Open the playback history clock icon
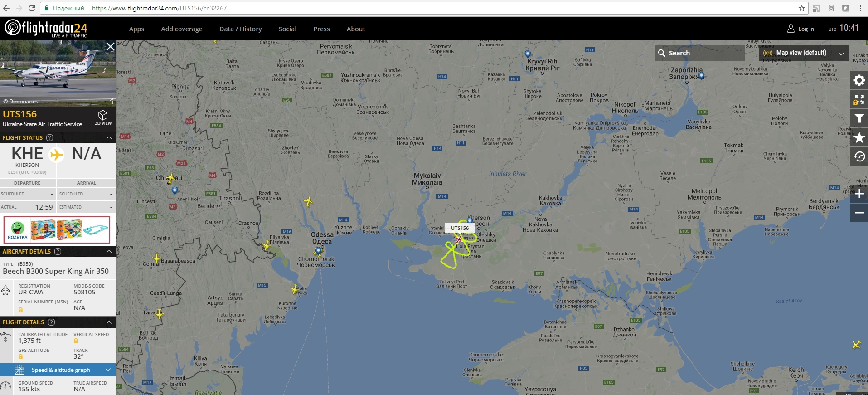The width and height of the screenshot is (868, 395). coord(859,157)
